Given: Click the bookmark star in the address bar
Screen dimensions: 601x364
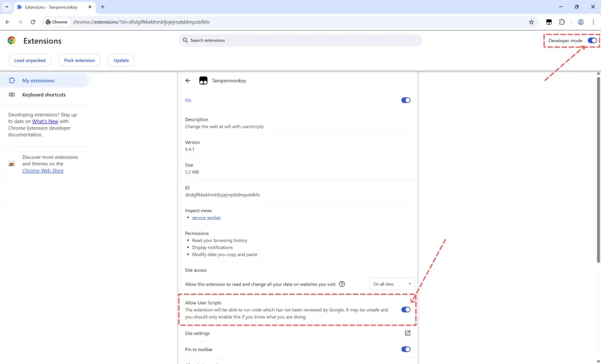Looking at the screenshot, I should (x=531, y=22).
